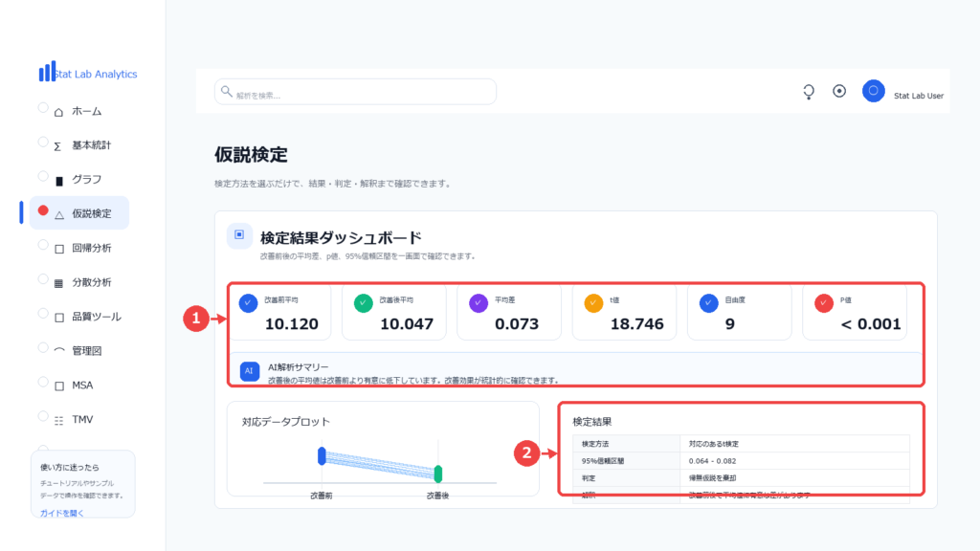Click the purple check icon on 平均差 card
The height and width of the screenshot is (551, 980).
[x=479, y=303]
